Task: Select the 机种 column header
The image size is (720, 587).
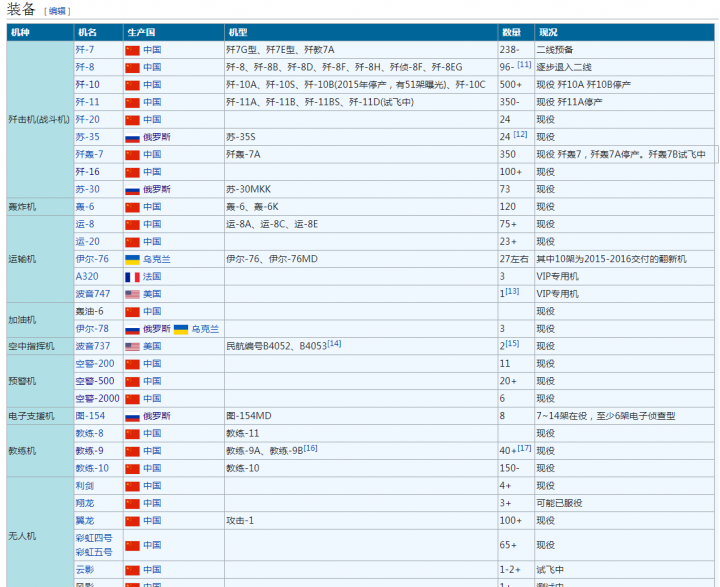Action: (40, 32)
